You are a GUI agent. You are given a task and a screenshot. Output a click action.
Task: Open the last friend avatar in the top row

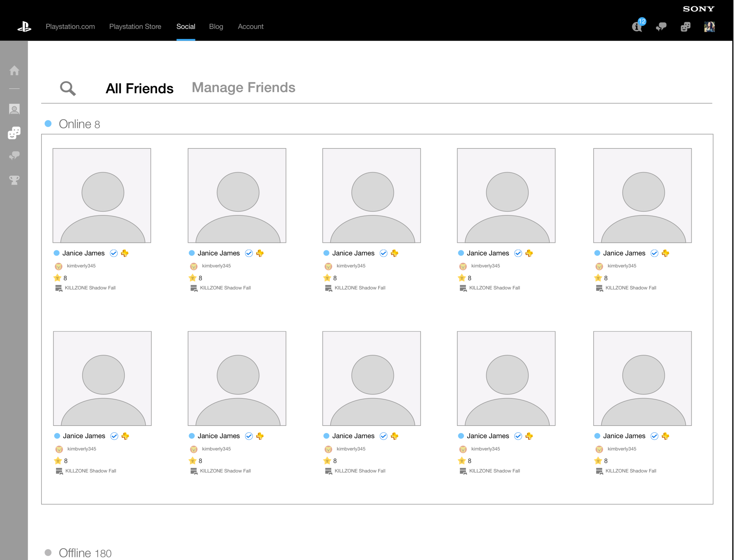pos(642,196)
